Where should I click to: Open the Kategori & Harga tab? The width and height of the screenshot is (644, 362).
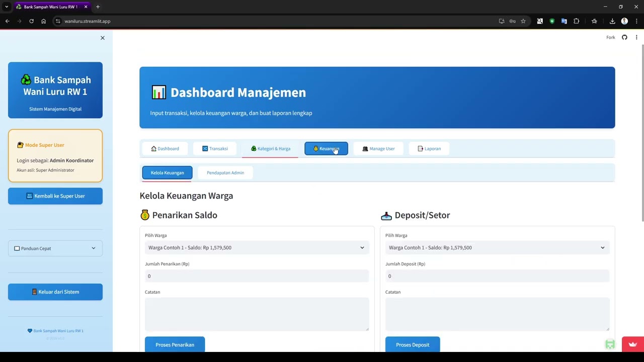pos(271,148)
